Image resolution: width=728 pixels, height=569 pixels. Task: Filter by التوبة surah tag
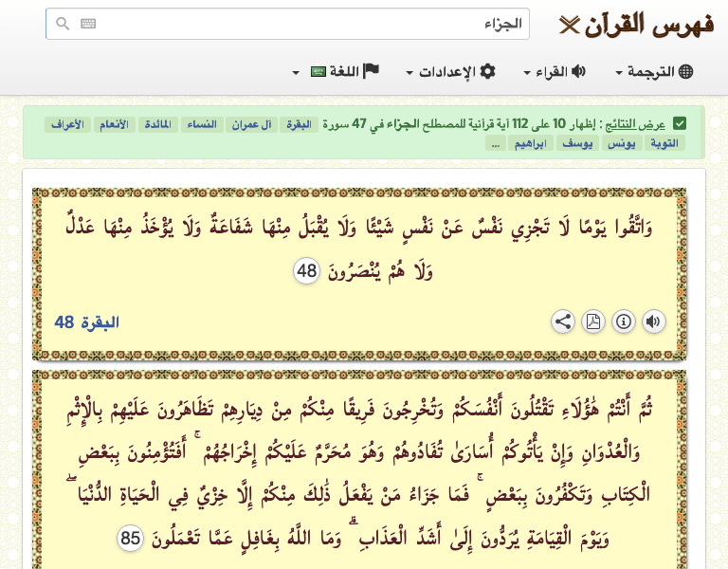[x=664, y=143]
